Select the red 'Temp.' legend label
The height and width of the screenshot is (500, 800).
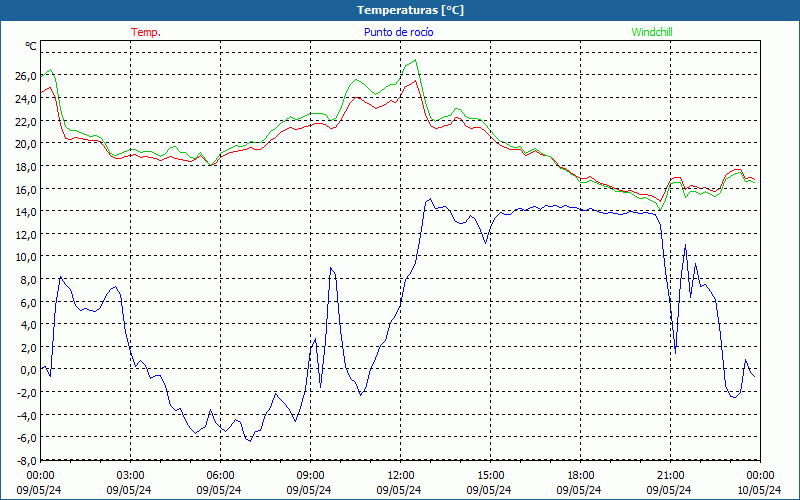coord(146,32)
